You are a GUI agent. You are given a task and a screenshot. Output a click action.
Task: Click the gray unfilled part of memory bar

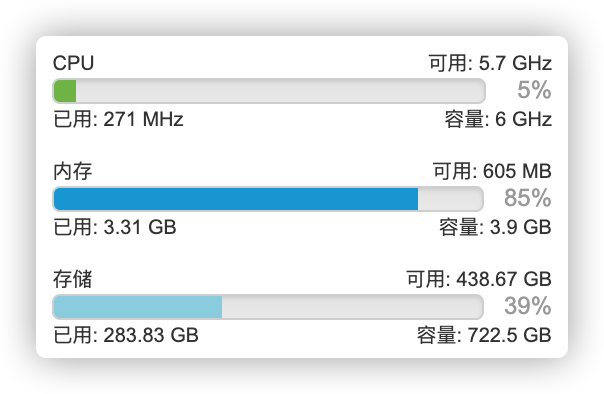450,199
